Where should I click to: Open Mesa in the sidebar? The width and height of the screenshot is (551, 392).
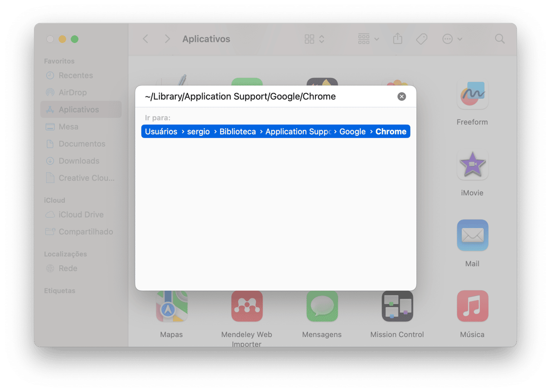pyautogui.click(x=81, y=127)
